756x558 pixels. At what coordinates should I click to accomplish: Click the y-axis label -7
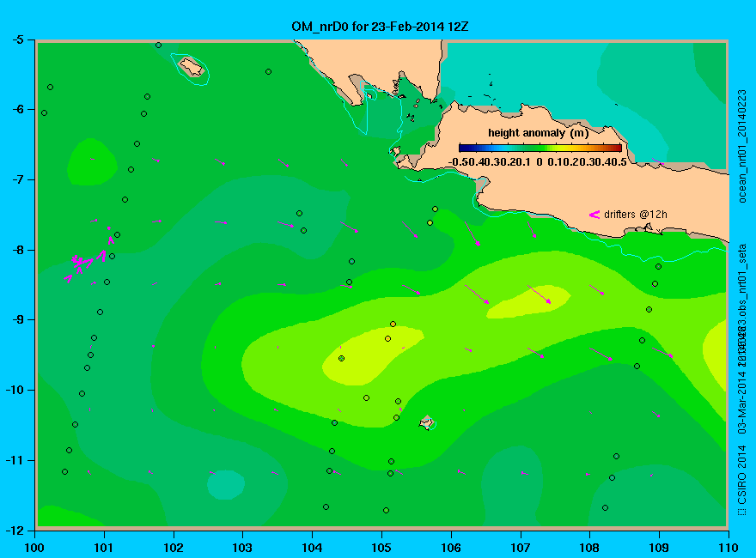coord(17,179)
